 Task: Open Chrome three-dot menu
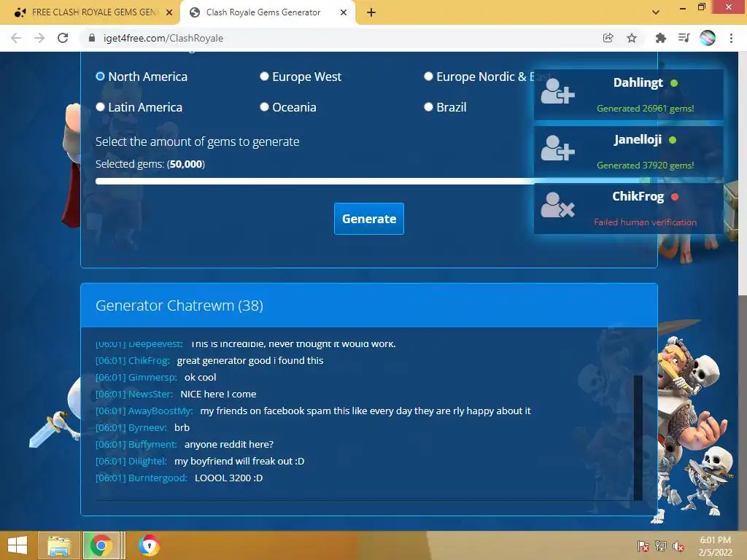pos(731,38)
